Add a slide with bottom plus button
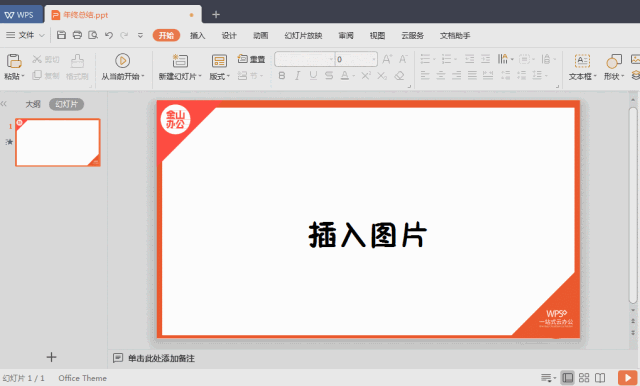This screenshot has width=640, height=386. pyautogui.click(x=51, y=357)
